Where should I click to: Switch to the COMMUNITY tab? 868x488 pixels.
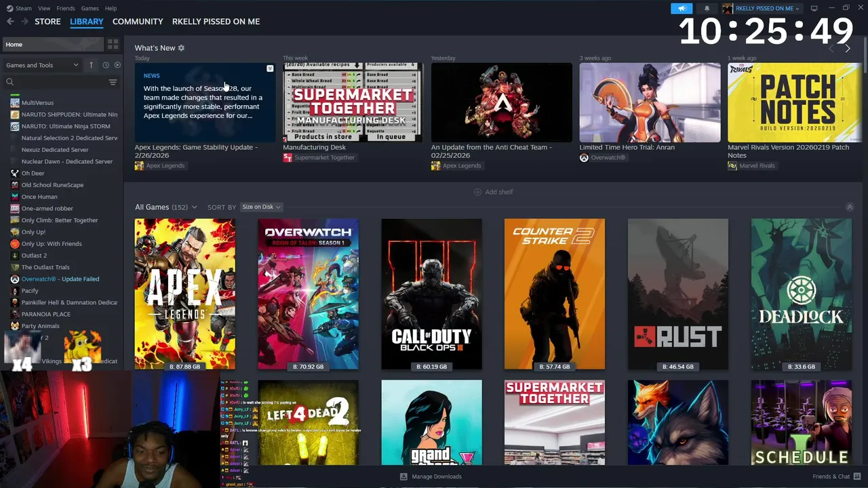coord(138,22)
